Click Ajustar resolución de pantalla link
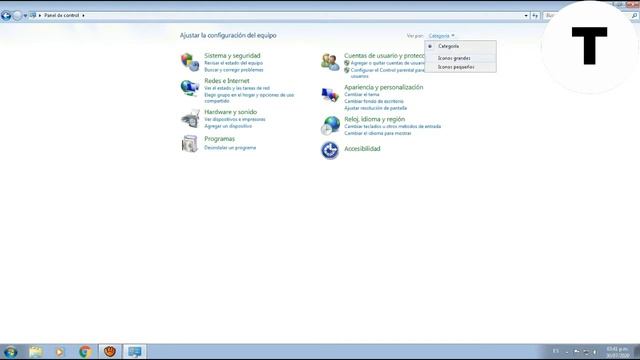 point(376,108)
